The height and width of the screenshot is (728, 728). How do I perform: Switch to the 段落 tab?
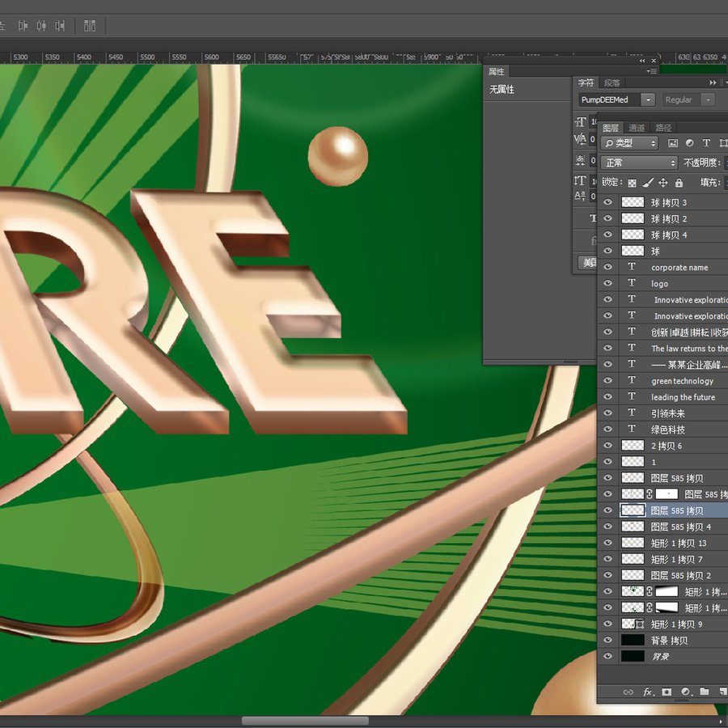pyautogui.click(x=612, y=83)
